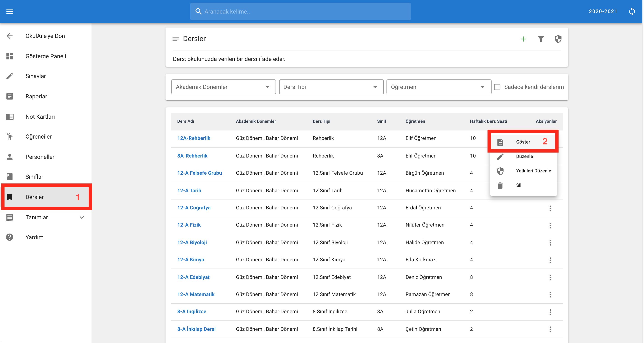Open three-dot actions for 12-A Coğrafya

point(550,208)
